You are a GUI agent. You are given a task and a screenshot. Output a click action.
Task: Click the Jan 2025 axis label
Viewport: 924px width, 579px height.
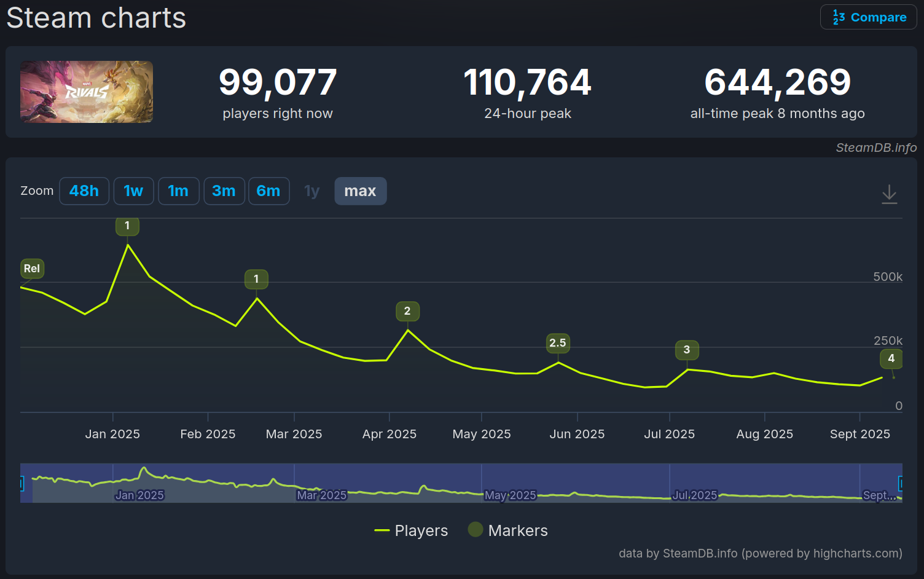[x=112, y=434]
